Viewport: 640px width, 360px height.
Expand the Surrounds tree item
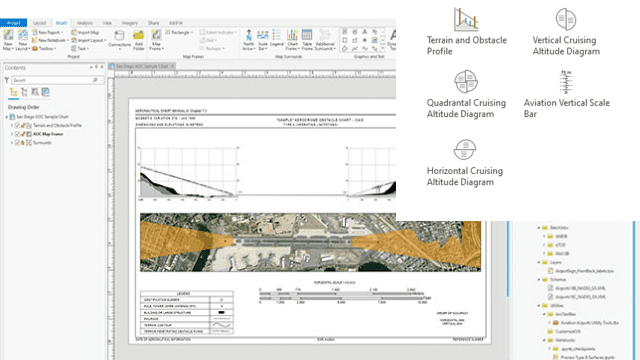click(12, 142)
